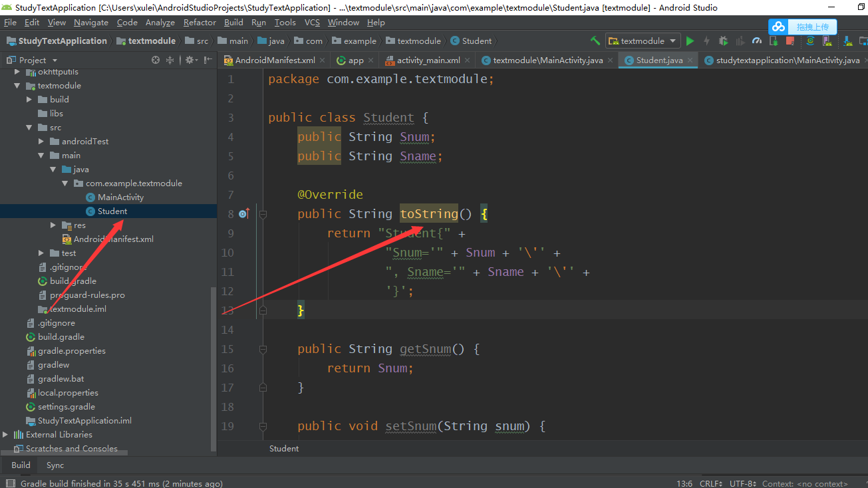Open the CRLF line separator dropdown
The image size is (868, 488).
709,484
